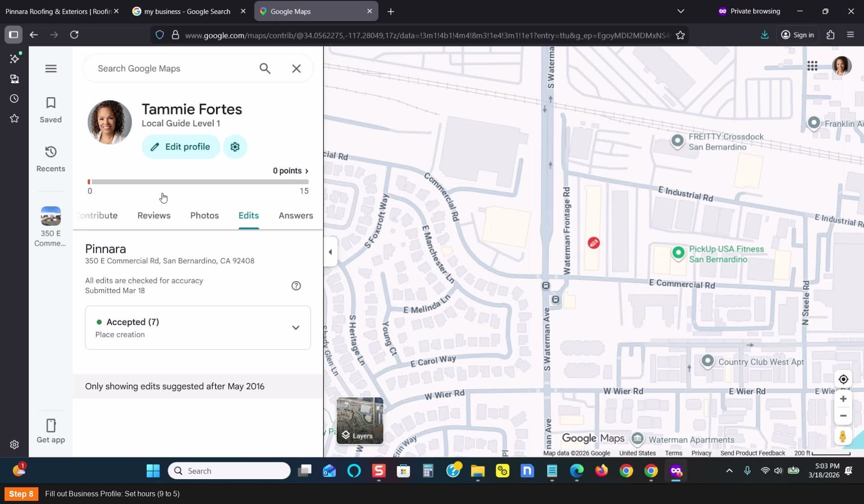Open browser extensions icon
This screenshot has height=504, width=864.
click(830, 35)
